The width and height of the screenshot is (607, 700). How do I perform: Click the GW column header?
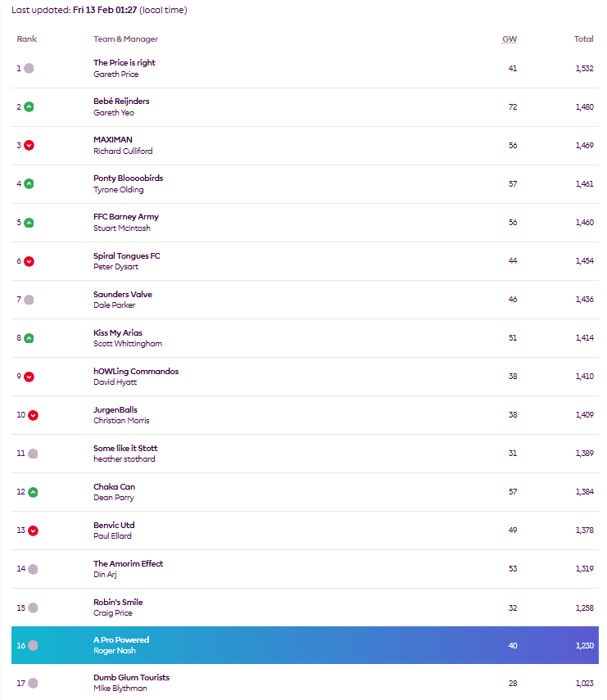pyautogui.click(x=510, y=39)
